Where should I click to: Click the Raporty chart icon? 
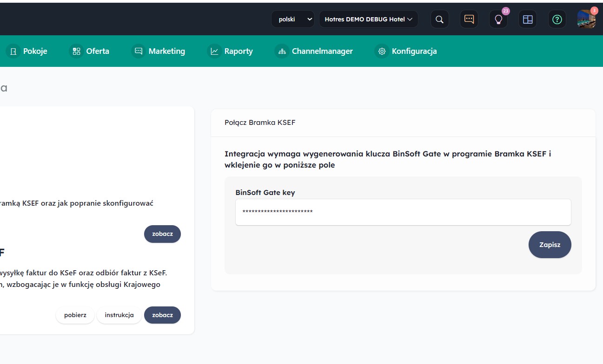214,51
